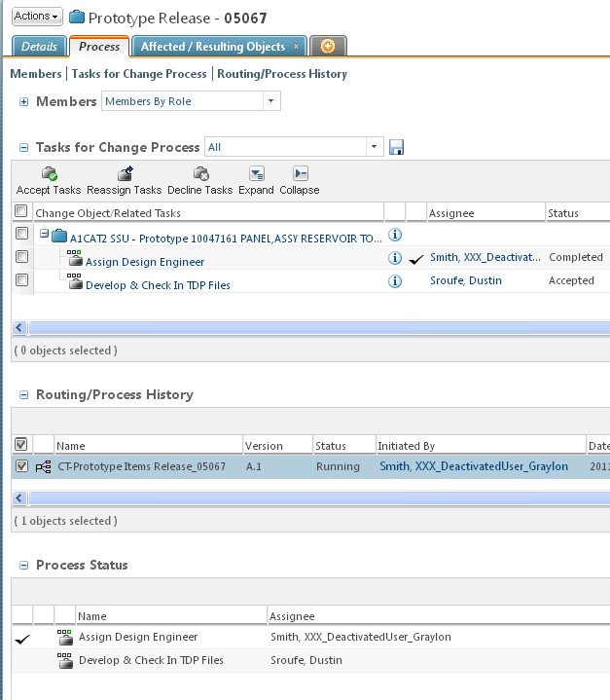Click the Accept Tasks icon
The width and height of the screenshot is (610, 700).
pos(49,174)
